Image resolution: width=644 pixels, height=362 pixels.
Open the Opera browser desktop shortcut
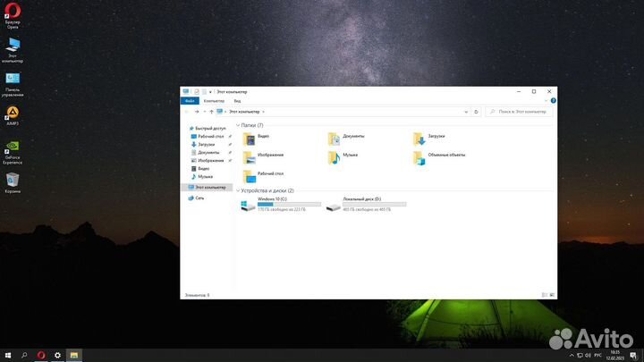click(13, 15)
